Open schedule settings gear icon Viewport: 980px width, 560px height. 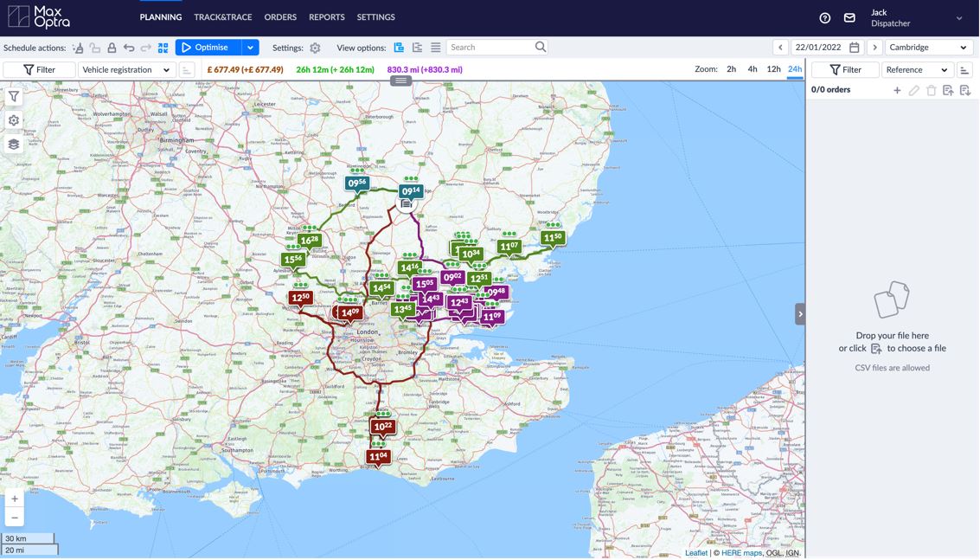coord(315,48)
